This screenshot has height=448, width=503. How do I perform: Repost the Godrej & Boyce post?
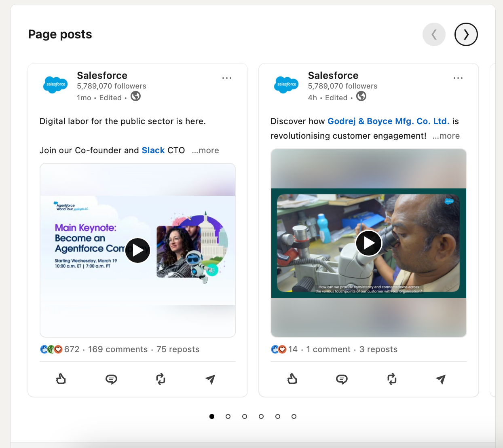[x=392, y=379]
